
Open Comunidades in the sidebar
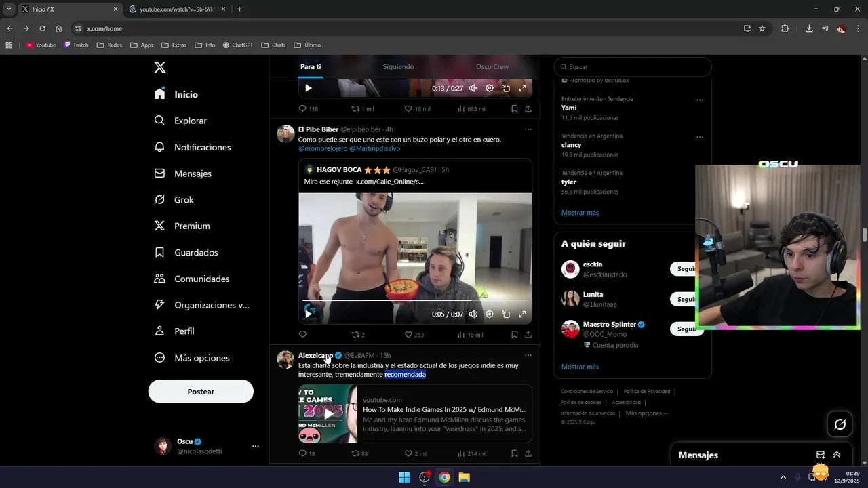(192, 279)
